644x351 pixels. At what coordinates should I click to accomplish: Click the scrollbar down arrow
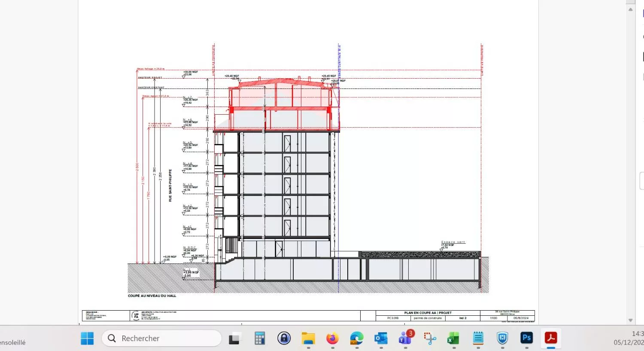coord(630,320)
